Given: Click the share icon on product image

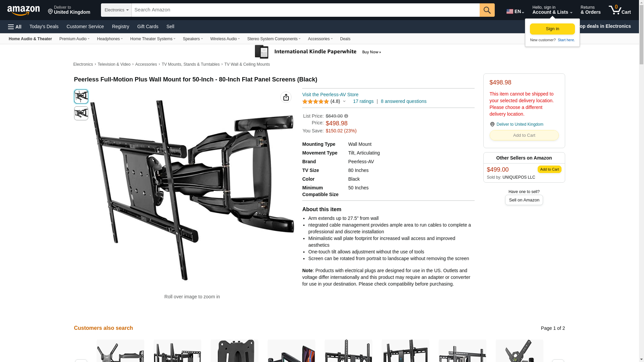Looking at the screenshot, I should tap(286, 97).
